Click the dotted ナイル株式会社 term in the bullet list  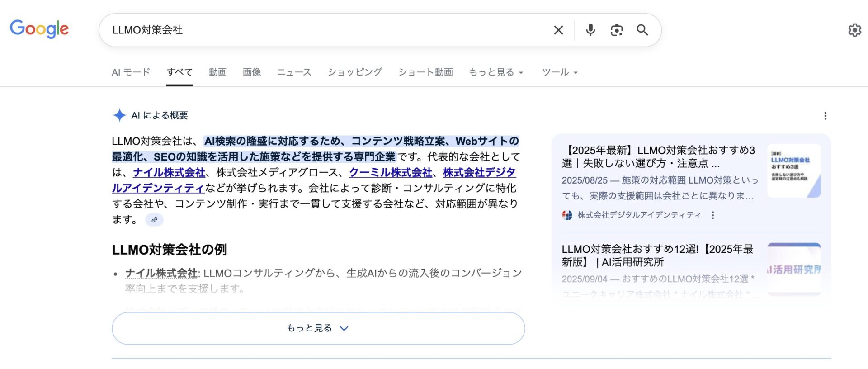pos(161,273)
